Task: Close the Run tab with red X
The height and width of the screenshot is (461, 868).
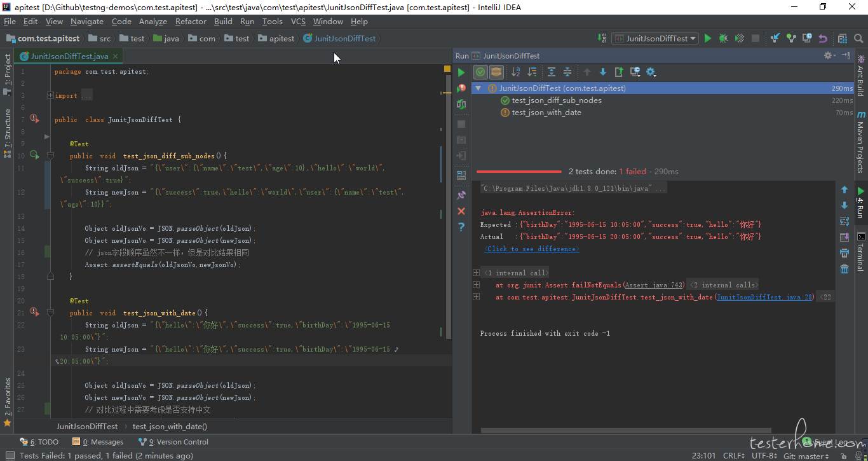Action: pyautogui.click(x=461, y=211)
